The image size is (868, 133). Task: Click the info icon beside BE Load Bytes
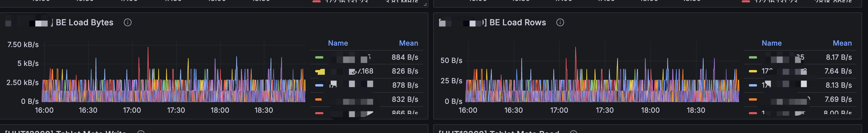pos(127,23)
